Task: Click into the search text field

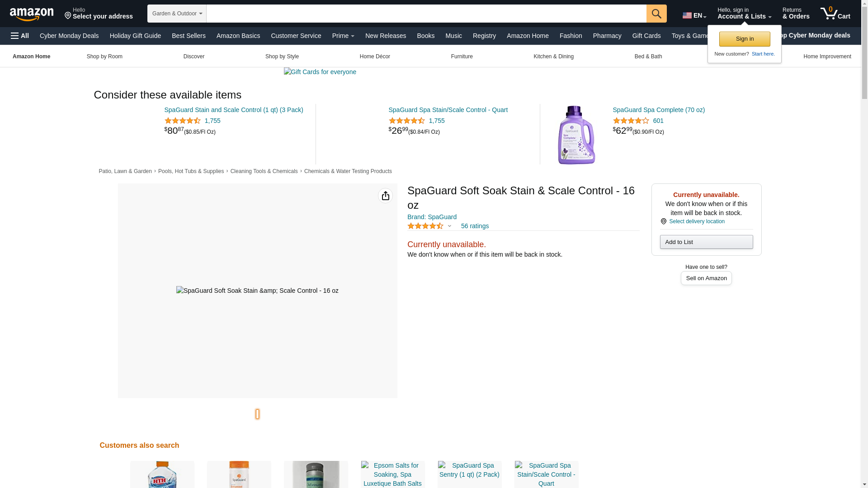Action: tap(426, 14)
